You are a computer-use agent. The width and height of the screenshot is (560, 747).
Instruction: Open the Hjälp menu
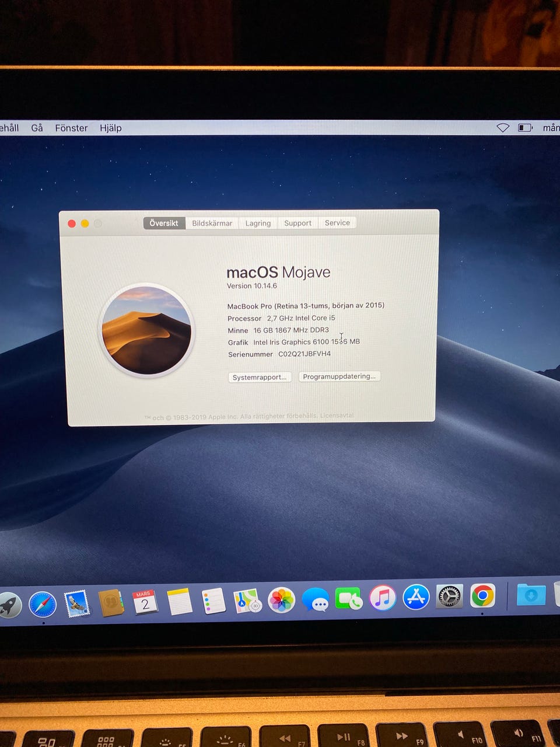(x=111, y=128)
